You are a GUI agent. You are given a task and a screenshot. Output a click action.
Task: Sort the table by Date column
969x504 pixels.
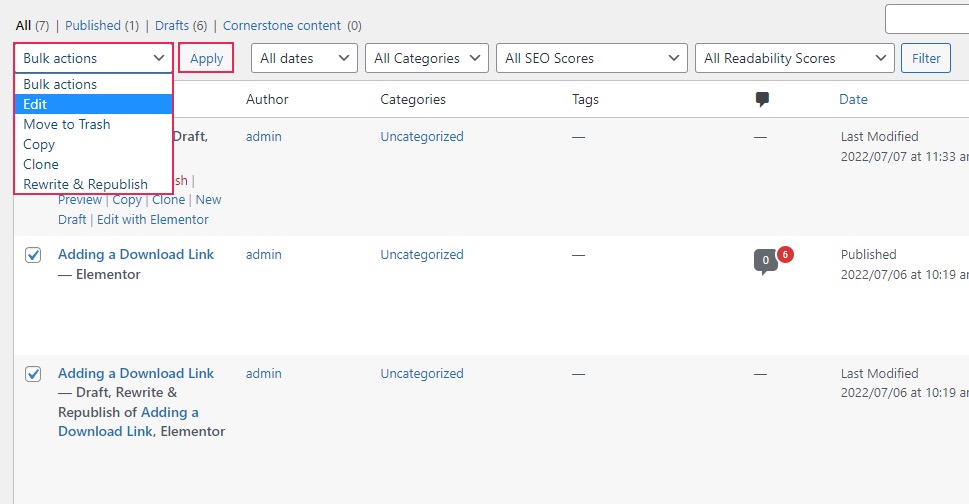tap(853, 99)
